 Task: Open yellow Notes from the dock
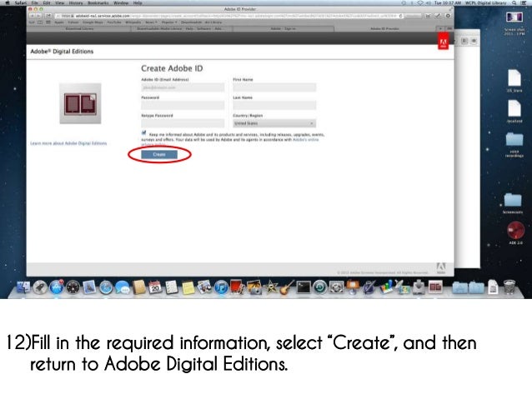coord(188,287)
